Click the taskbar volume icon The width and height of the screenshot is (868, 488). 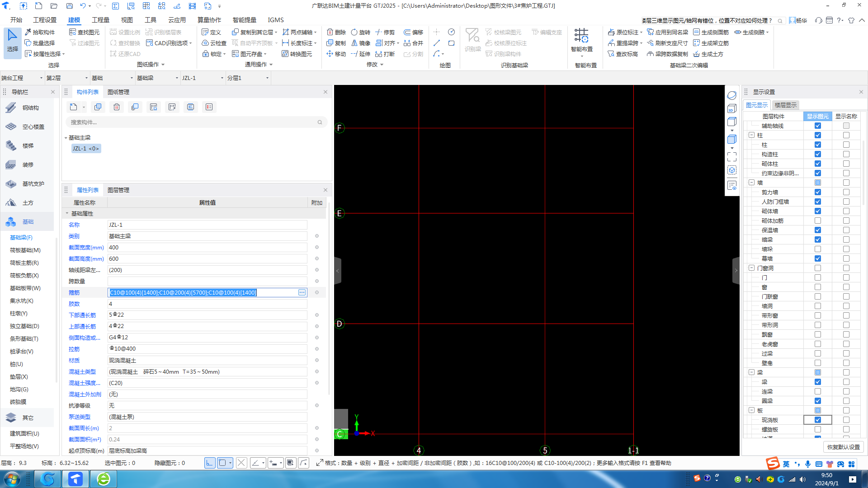(x=802, y=479)
